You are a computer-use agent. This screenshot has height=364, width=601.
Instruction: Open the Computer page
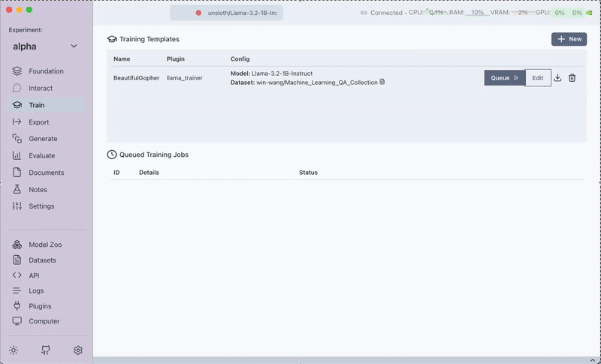point(44,321)
